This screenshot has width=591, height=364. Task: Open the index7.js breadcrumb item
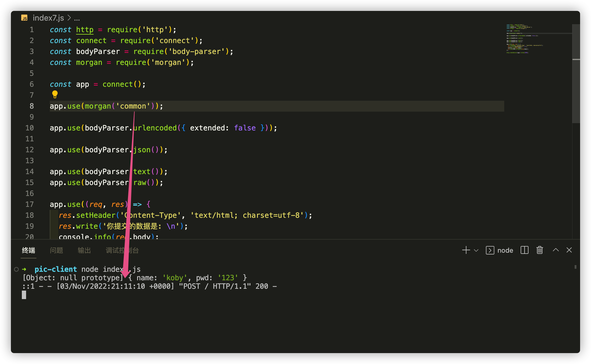[48, 18]
